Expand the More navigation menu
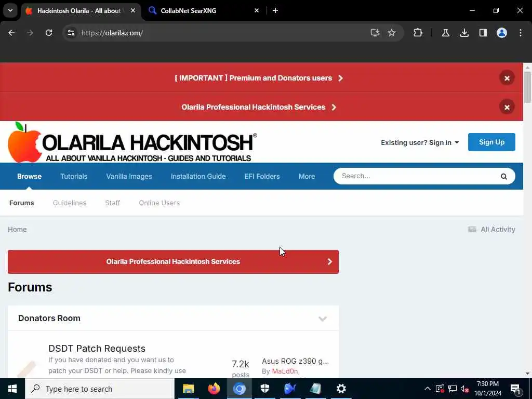 (307, 177)
